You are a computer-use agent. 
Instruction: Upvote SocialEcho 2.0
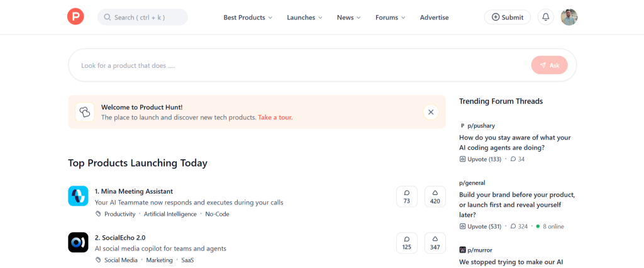(x=435, y=243)
